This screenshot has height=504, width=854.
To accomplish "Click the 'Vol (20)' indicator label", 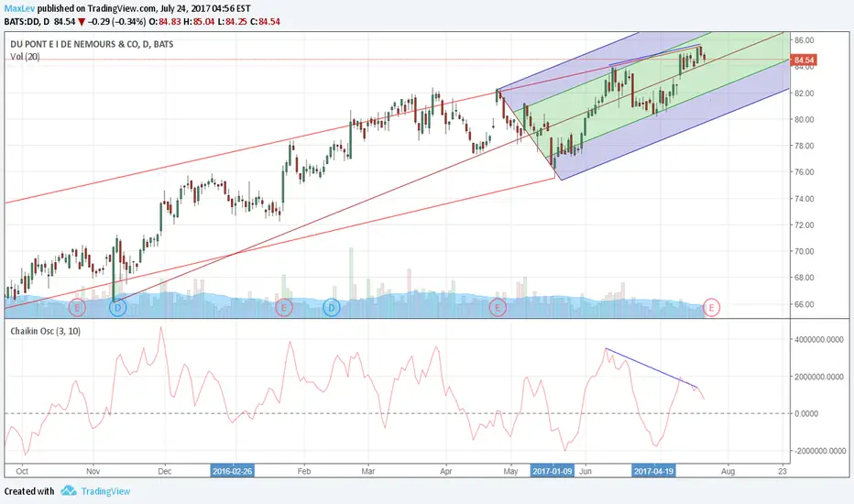I will click(25, 57).
